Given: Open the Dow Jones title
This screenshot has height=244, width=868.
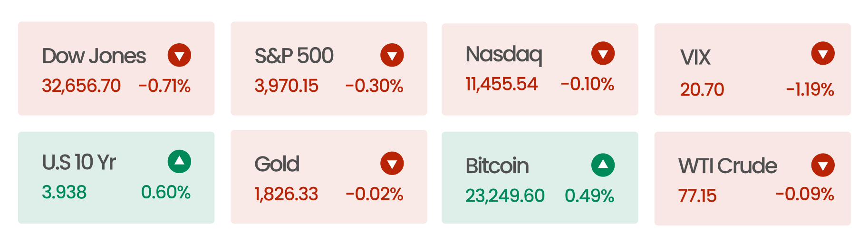Looking at the screenshot, I should tap(94, 56).
